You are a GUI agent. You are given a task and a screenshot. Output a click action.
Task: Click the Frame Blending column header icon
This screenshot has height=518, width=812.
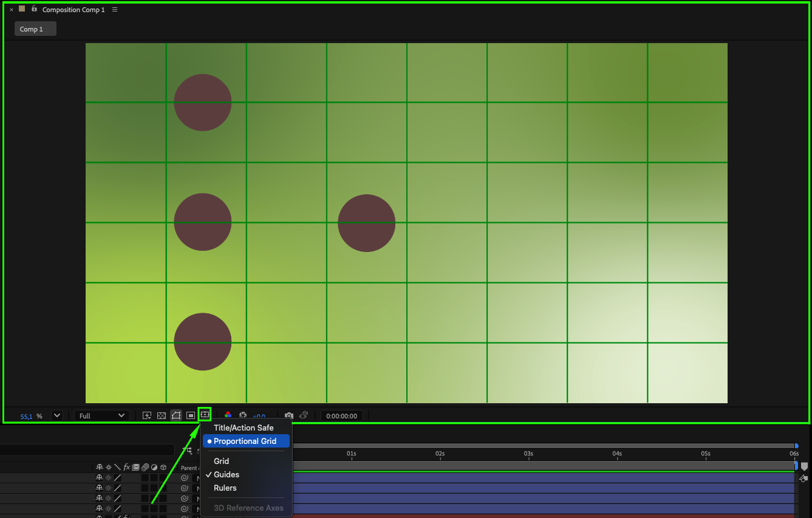[136, 468]
